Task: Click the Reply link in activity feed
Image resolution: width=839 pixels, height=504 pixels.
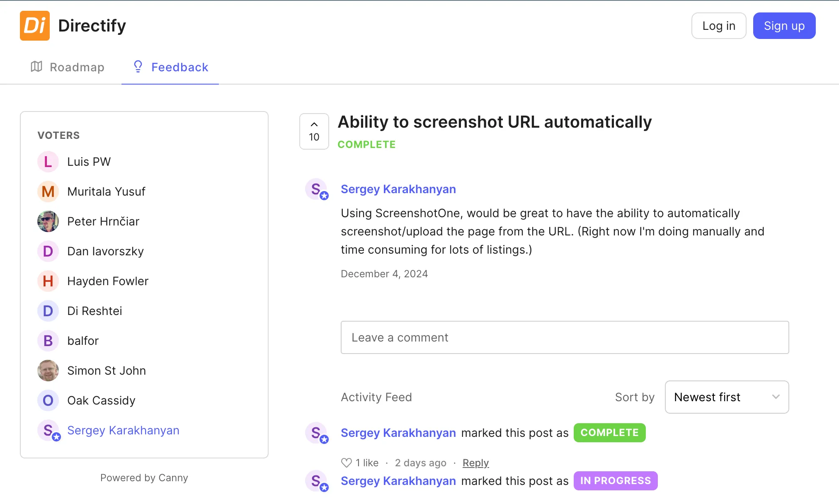Action: [476, 462]
